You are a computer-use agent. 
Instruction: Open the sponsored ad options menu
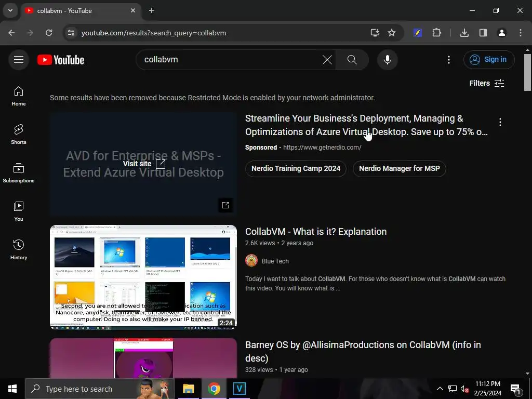pyautogui.click(x=500, y=122)
